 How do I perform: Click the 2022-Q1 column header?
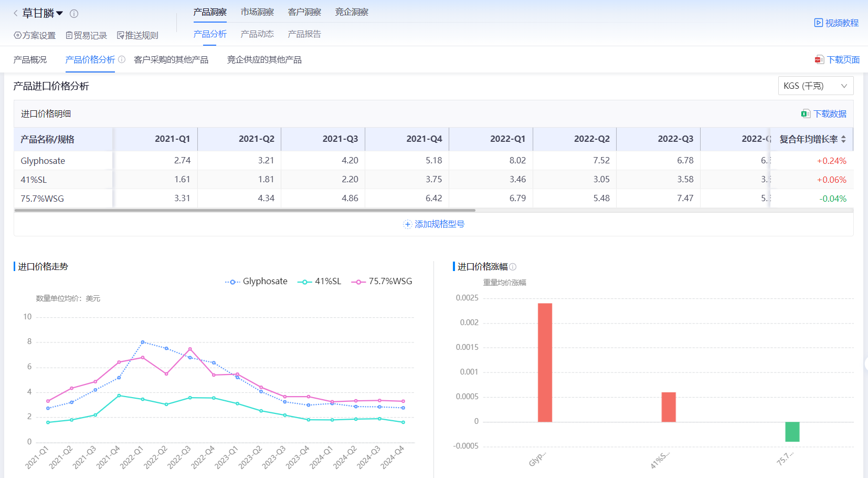(491, 139)
